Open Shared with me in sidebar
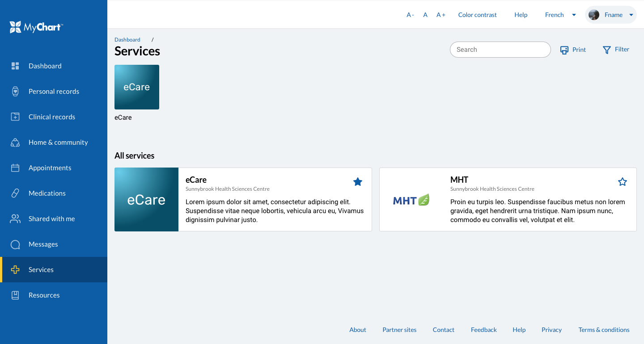 point(51,219)
